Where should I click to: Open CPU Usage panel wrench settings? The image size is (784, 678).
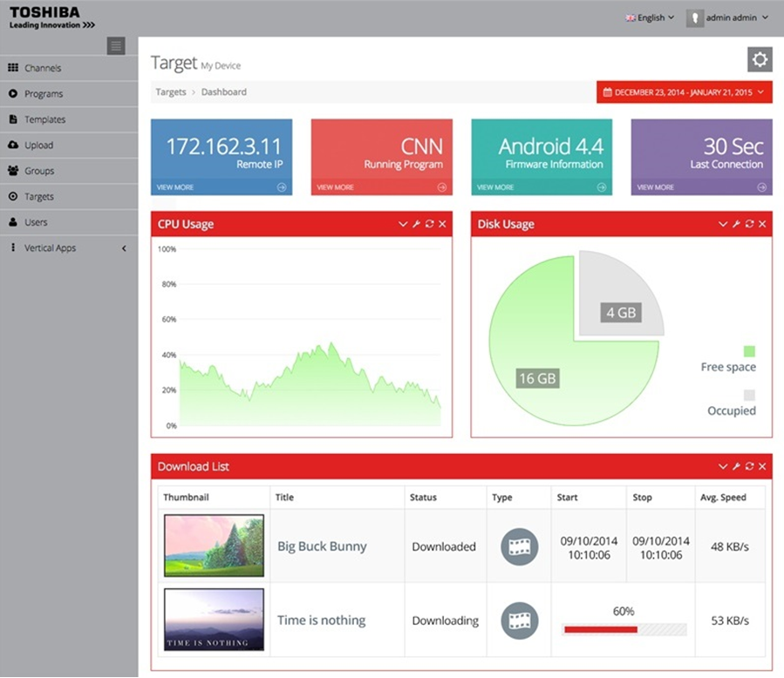point(416,225)
